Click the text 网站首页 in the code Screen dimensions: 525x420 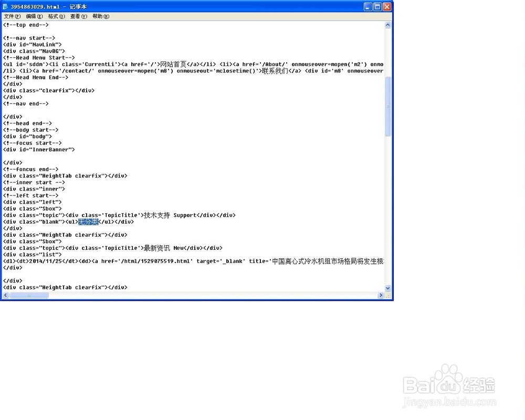click(x=173, y=64)
